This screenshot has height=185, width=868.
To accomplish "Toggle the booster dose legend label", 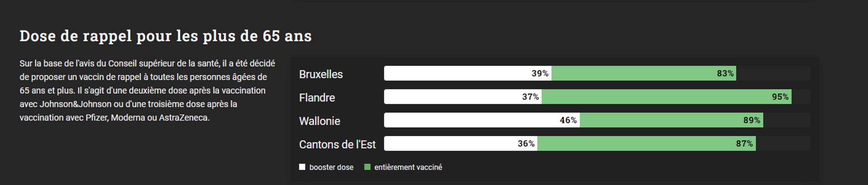I will click(331, 167).
